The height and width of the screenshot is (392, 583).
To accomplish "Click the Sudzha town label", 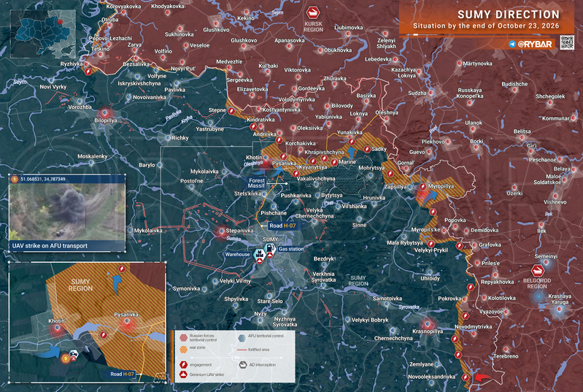I will 417,93.
